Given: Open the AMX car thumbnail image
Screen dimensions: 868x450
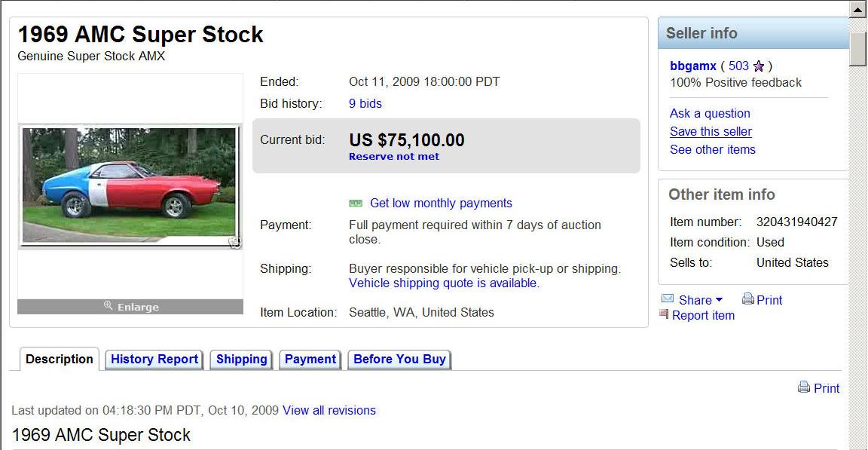Looking at the screenshot, I should pyautogui.click(x=130, y=185).
